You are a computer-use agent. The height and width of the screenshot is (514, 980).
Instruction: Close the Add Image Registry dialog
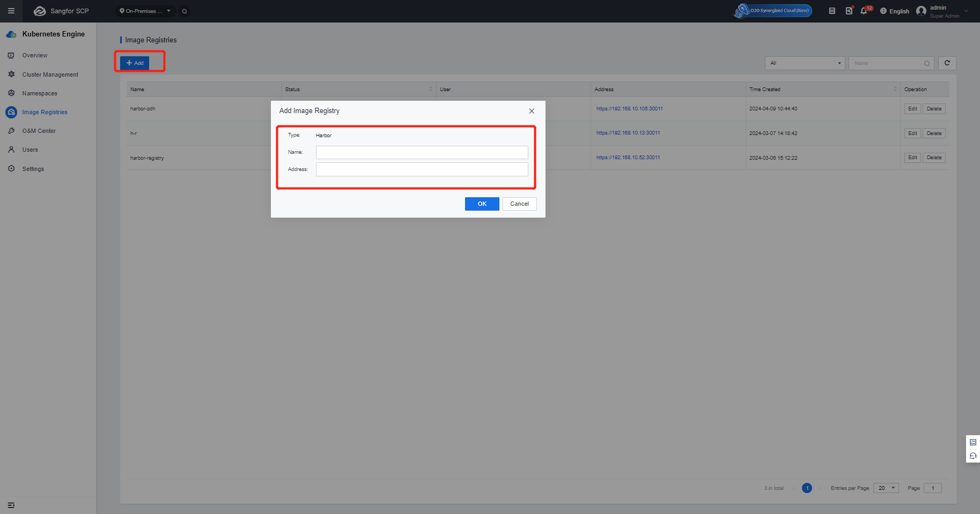click(532, 111)
